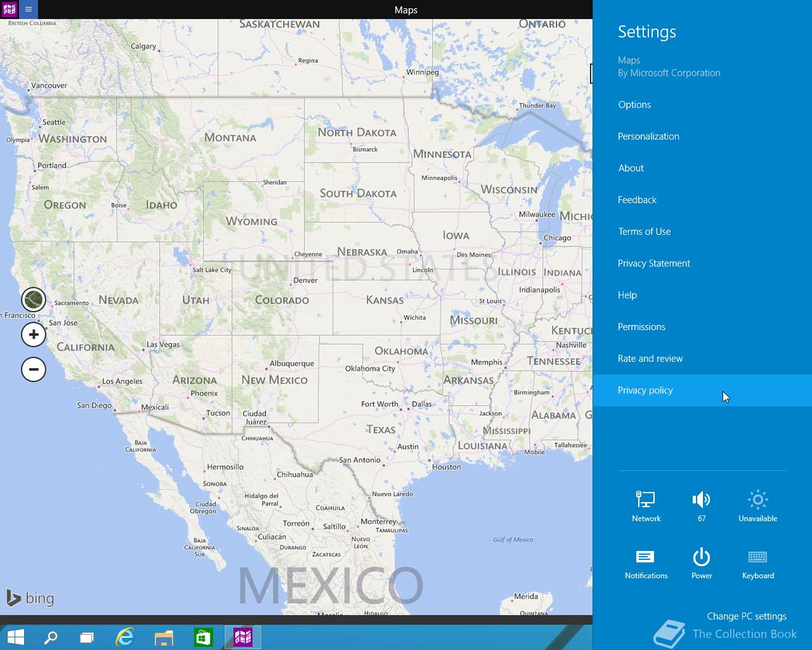This screenshot has width=812, height=650.
Task: Open the Notifications icon
Action: click(x=646, y=563)
